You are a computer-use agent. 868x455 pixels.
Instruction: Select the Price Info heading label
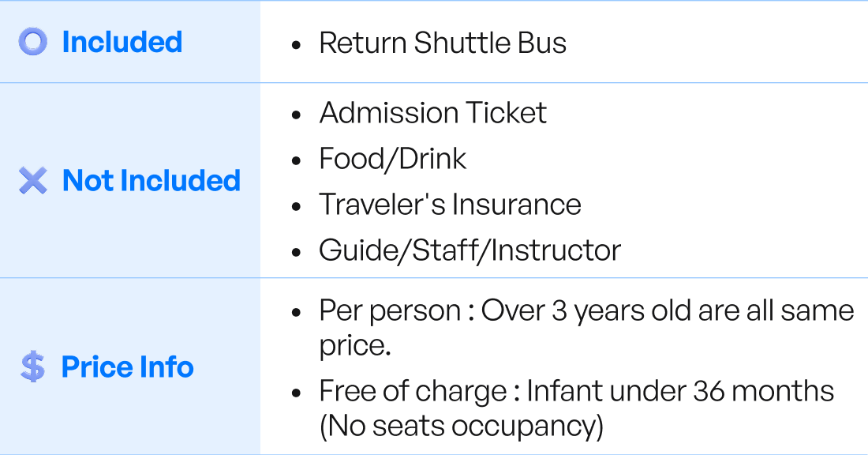[x=127, y=367]
